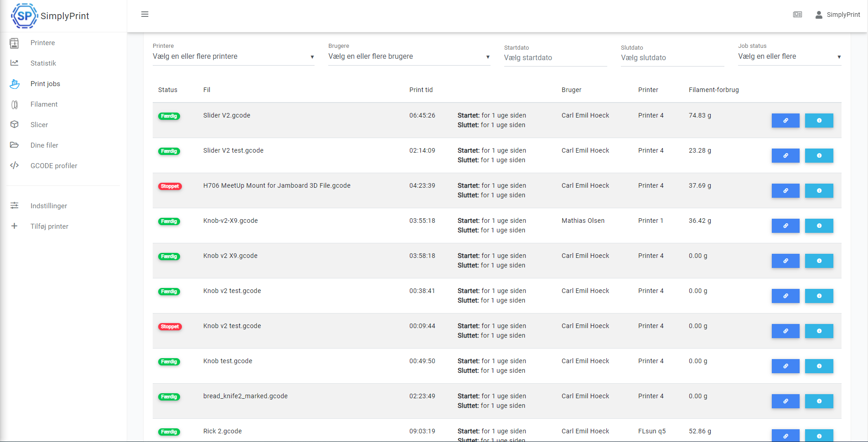Expand the Brugere filter dropdown
868x442 pixels.
coord(409,57)
